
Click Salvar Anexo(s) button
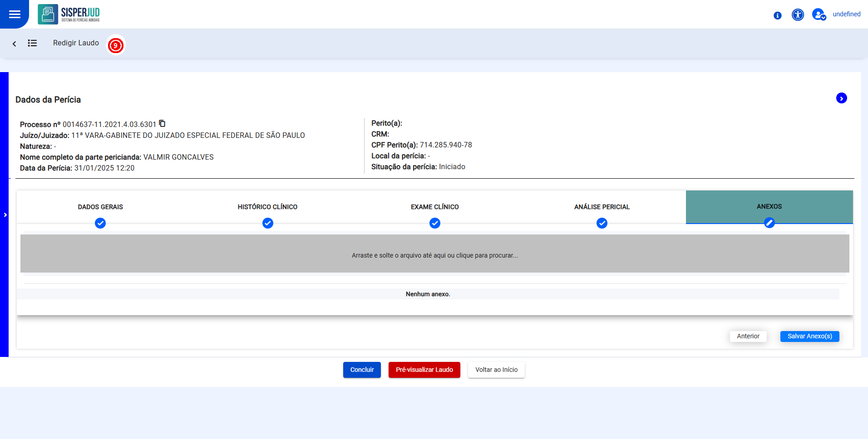point(809,336)
